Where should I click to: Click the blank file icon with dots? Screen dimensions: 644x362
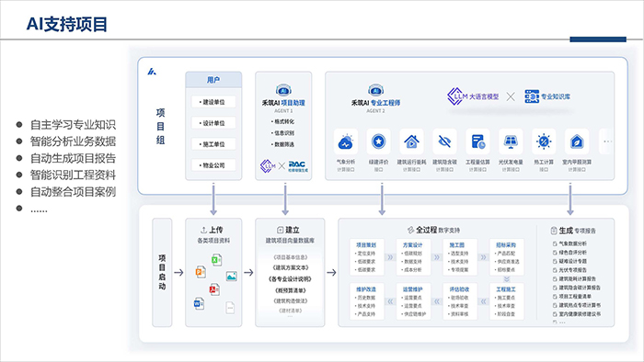point(230,308)
